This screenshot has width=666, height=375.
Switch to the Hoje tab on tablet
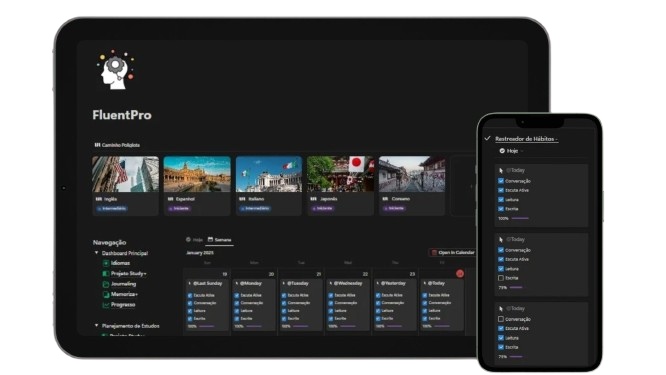coord(195,240)
